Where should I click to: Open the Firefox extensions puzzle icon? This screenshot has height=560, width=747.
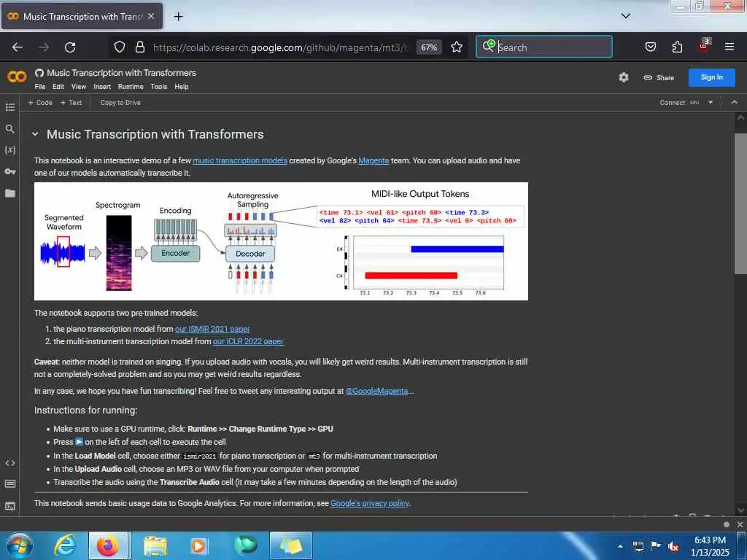tap(677, 47)
